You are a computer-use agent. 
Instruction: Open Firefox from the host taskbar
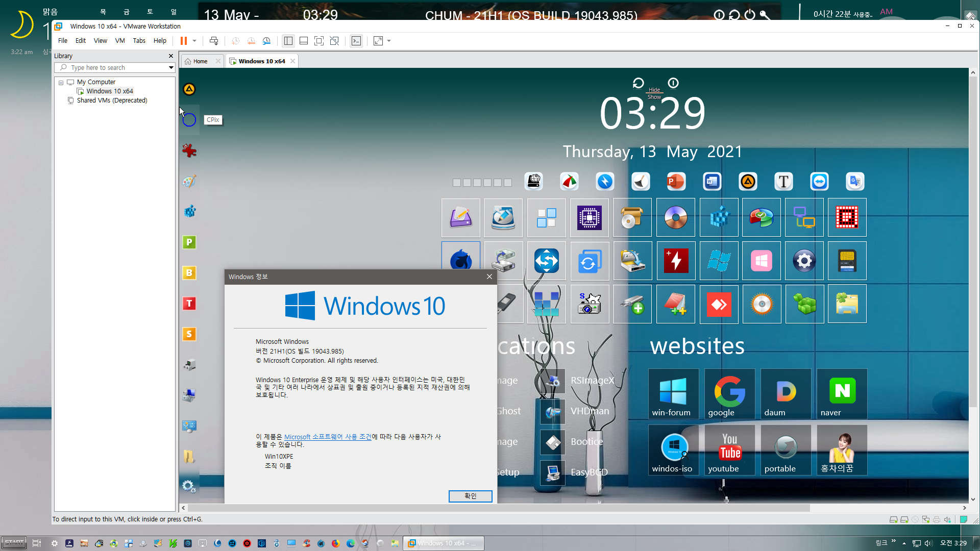coord(335,543)
